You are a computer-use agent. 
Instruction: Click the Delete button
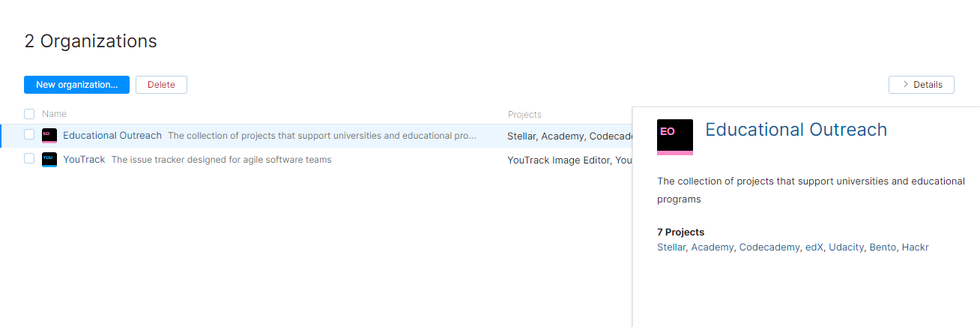161,85
